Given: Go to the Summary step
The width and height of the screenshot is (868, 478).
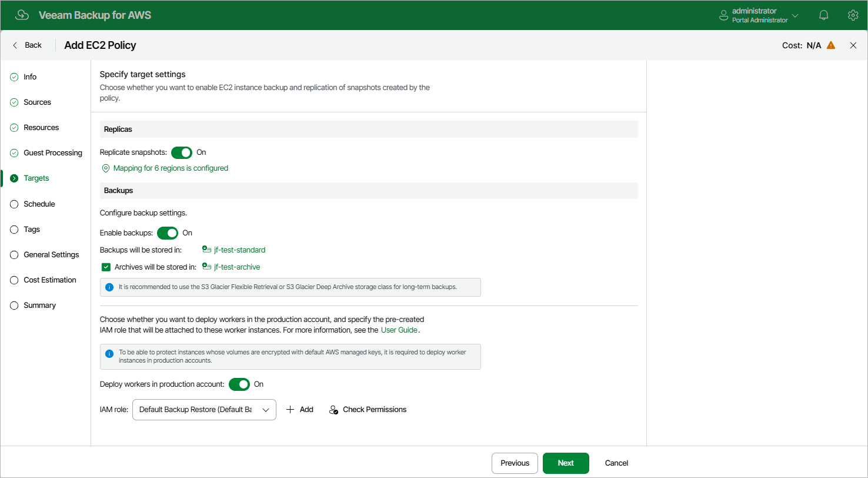Looking at the screenshot, I should 40,306.
